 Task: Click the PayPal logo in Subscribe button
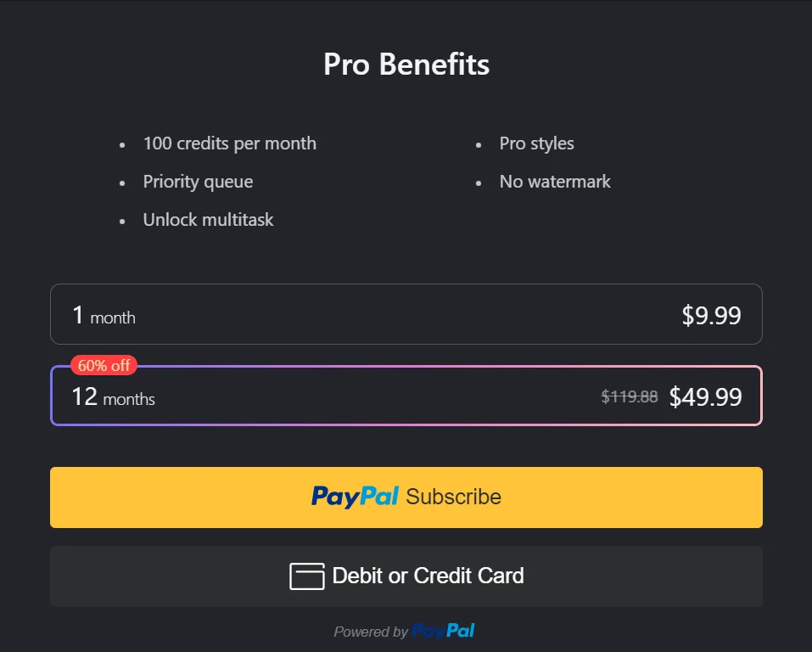[355, 497]
